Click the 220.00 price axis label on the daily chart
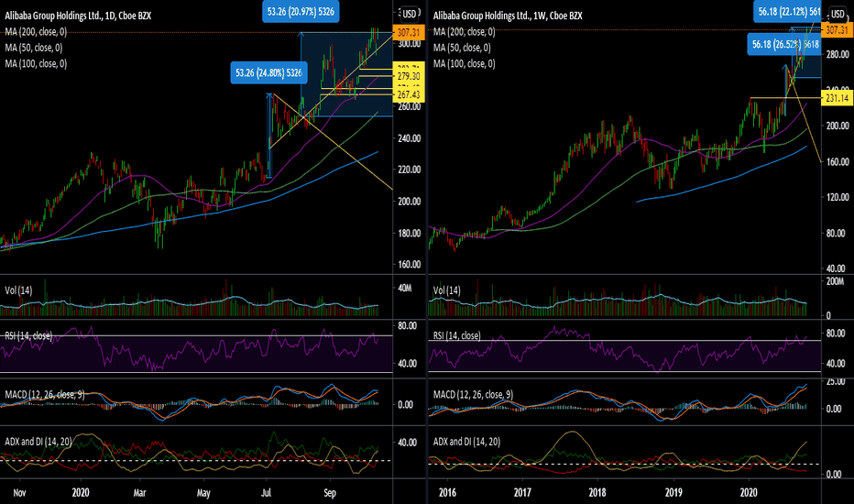The width and height of the screenshot is (854, 504). [x=409, y=170]
